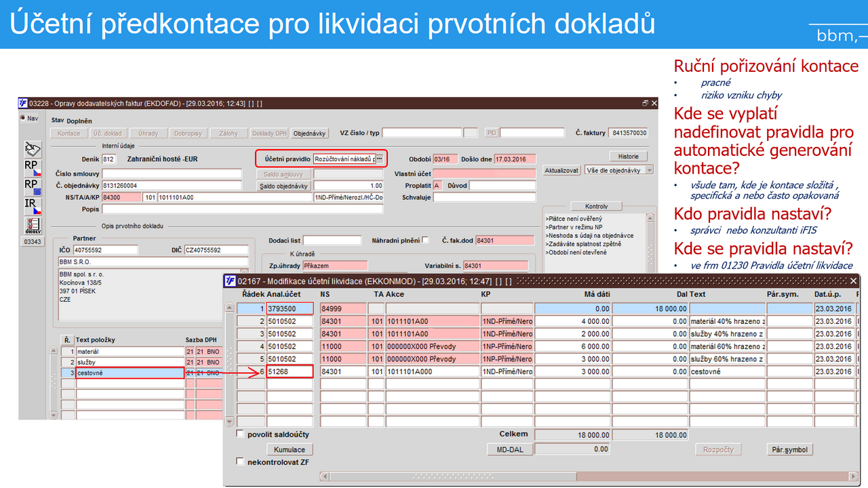Open the Účetní pravidlo lookup ellipsis button
This screenshot has width=868, height=488.
coord(380,159)
